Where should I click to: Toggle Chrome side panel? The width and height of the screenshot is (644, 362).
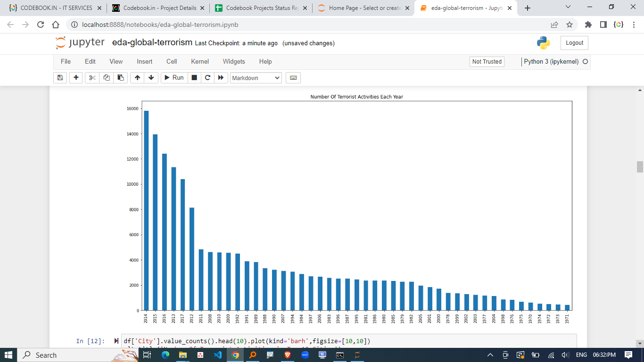603,25
